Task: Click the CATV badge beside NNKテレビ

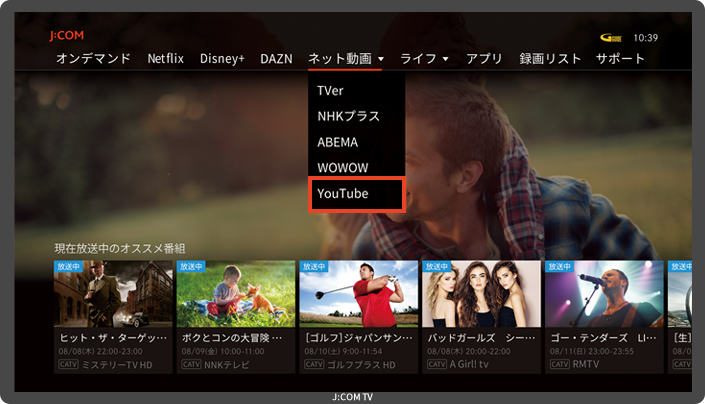Action: [191, 364]
